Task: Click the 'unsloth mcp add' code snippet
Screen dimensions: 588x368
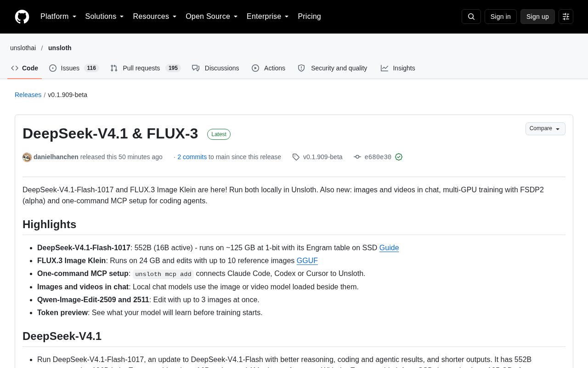Action: (x=163, y=274)
